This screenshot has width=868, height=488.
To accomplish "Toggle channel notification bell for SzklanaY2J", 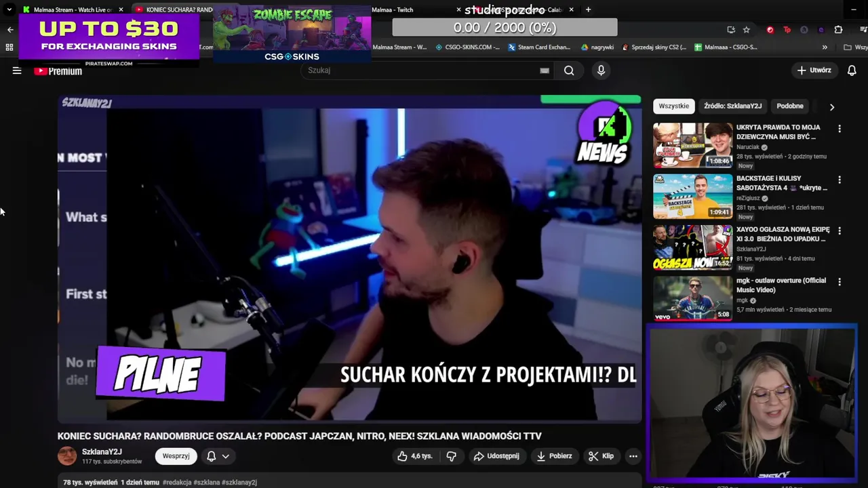I will pos(211,456).
